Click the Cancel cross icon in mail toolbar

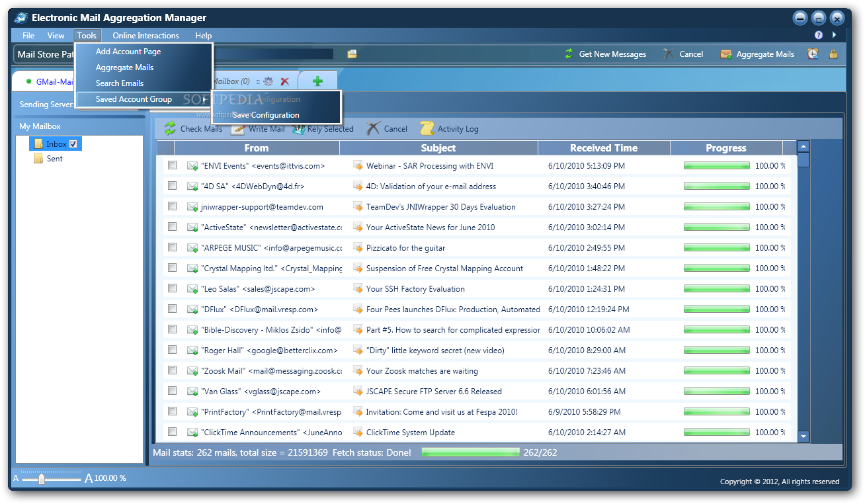(373, 128)
